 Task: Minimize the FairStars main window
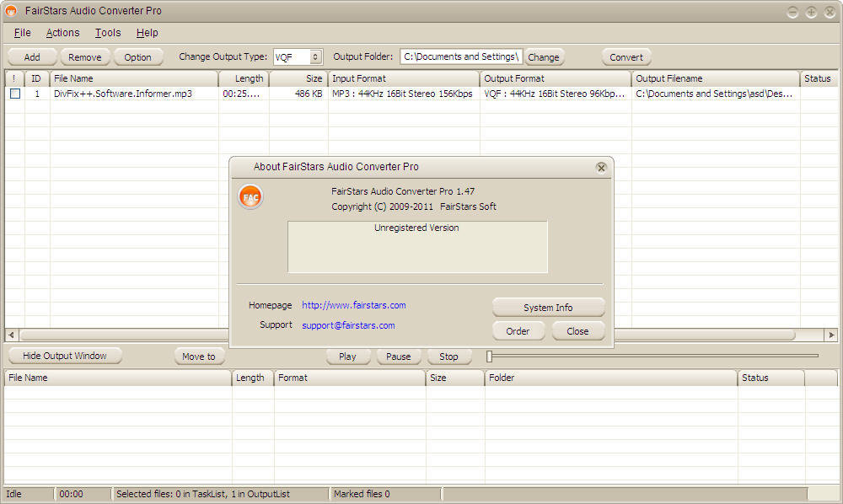792,12
